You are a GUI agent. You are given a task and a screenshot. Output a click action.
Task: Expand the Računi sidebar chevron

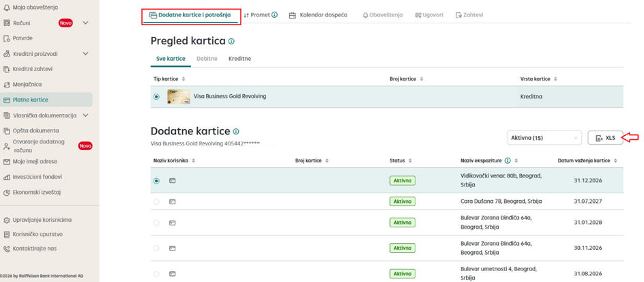(x=85, y=23)
